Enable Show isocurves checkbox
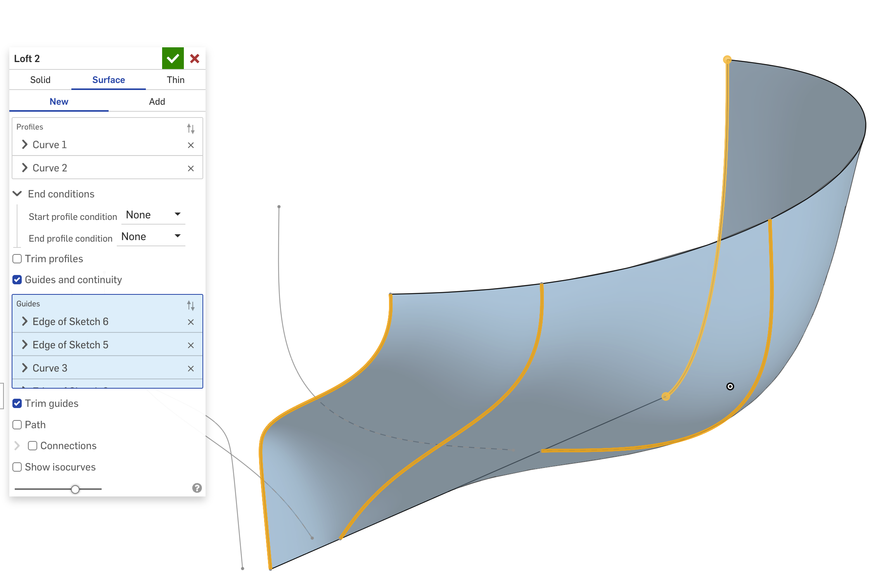Screen dimensions: 882x588 pyautogui.click(x=17, y=467)
